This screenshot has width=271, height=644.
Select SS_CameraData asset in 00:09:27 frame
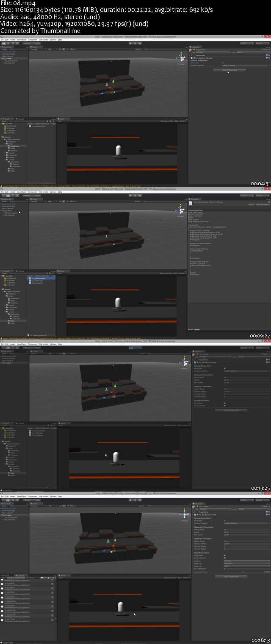37,278
